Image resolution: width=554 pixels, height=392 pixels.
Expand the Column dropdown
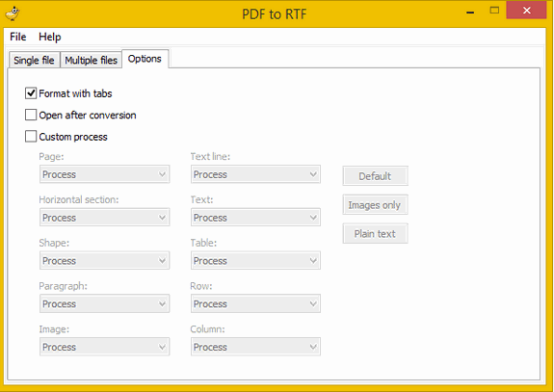tap(255, 347)
